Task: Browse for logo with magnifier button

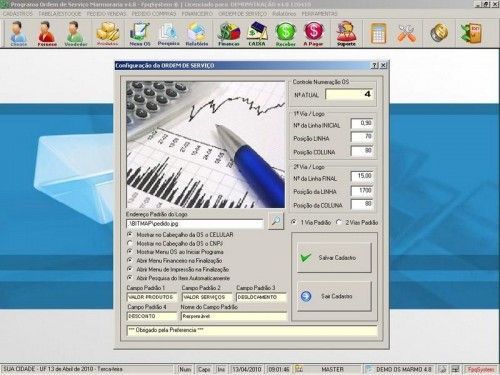Action: click(x=276, y=221)
